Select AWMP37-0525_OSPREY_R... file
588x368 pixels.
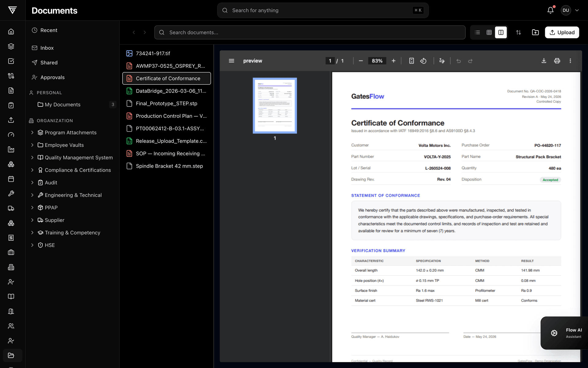167,66
